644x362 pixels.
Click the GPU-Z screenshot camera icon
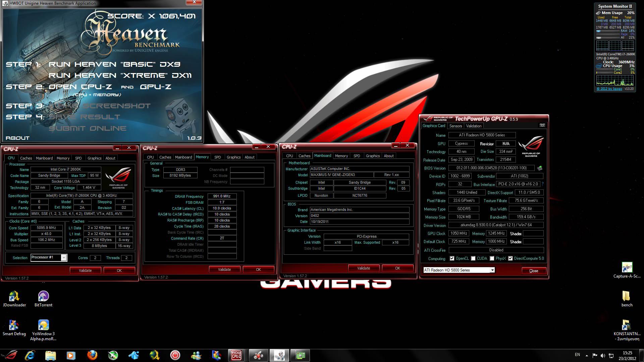click(x=542, y=125)
